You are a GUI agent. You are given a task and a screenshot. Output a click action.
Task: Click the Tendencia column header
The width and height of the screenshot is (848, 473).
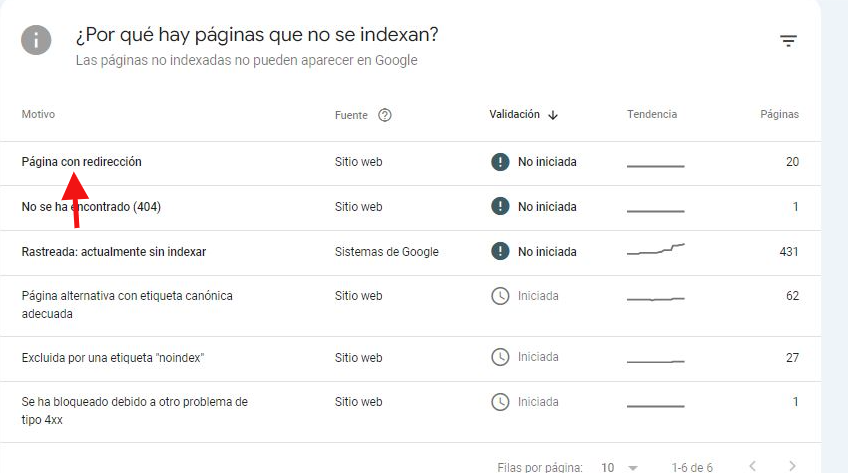(x=652, y=115)
